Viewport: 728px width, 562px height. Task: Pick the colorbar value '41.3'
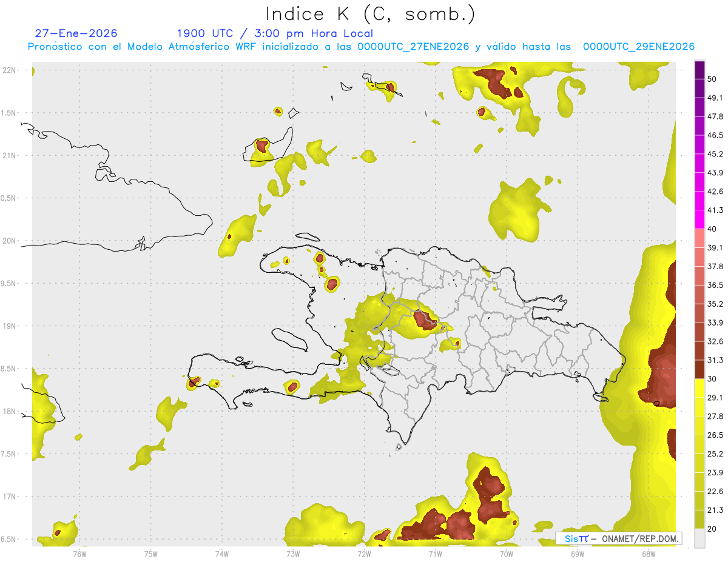pos(715,210)
